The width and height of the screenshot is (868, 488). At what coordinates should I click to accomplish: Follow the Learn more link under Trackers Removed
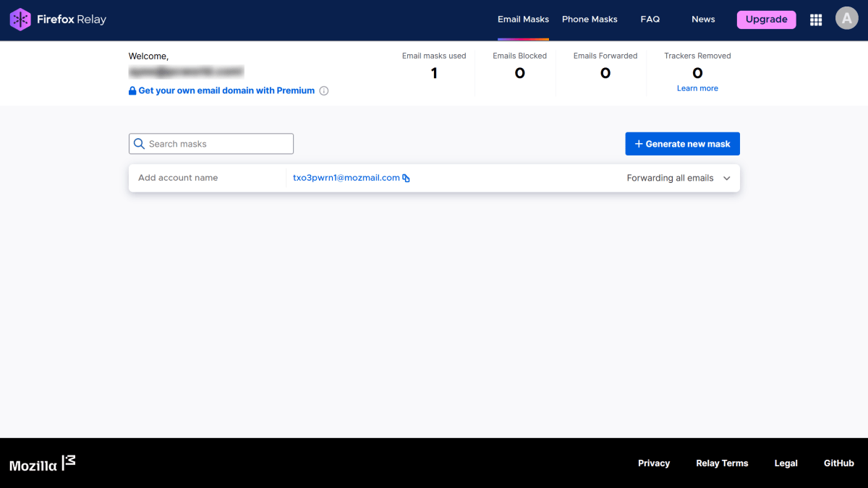coord(697,88)
